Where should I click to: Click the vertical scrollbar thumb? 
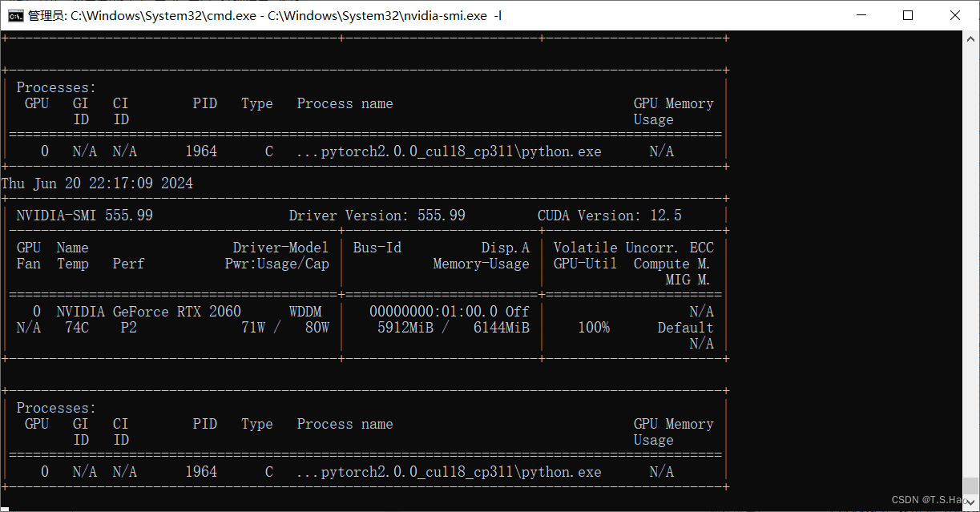point(970,486)
